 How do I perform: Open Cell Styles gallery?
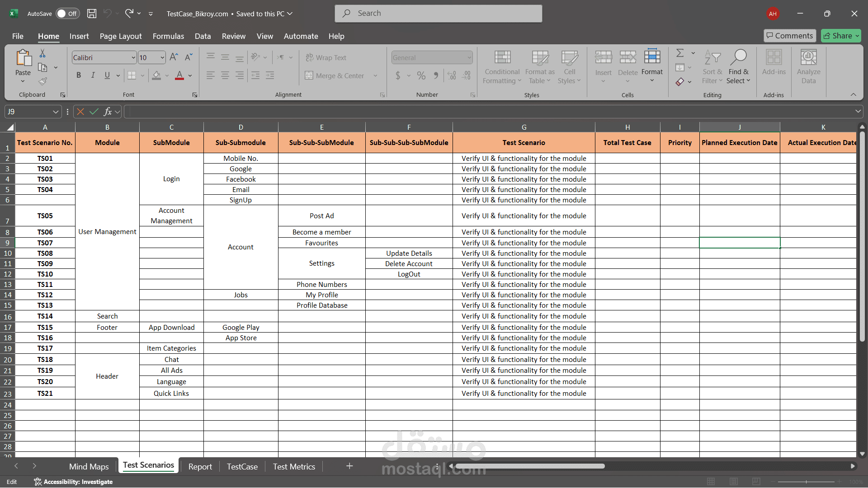click(569, 66)
